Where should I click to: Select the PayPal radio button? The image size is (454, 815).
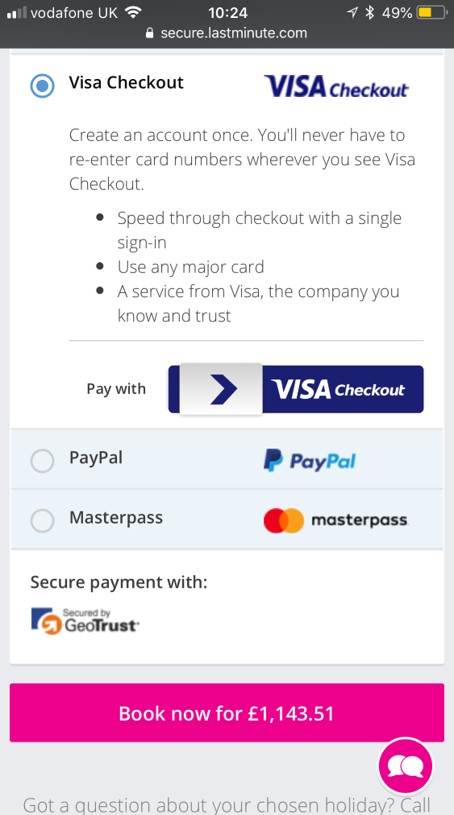coord(42,461)
